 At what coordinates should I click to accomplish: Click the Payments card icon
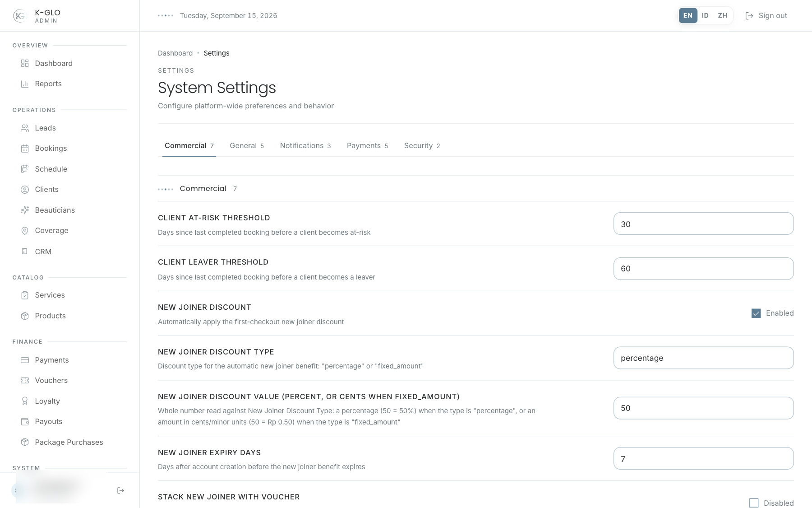pyautogui.click(x=25, y=360)
